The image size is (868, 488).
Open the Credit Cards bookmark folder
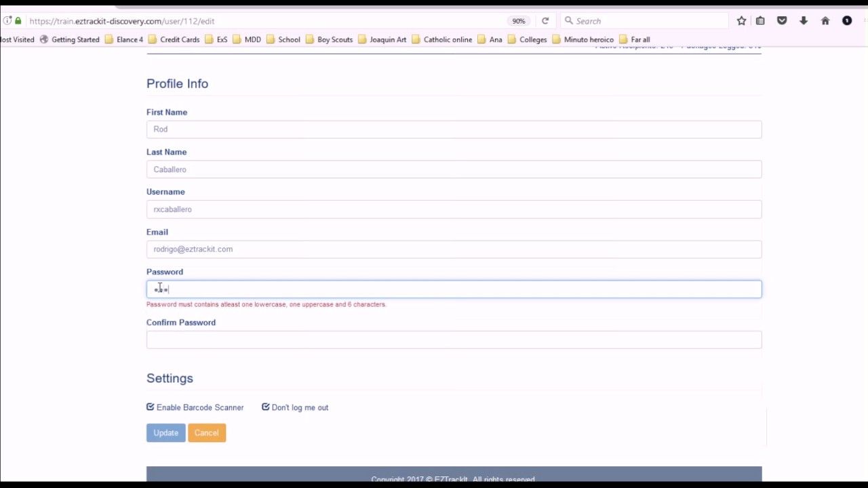[174, 39]
